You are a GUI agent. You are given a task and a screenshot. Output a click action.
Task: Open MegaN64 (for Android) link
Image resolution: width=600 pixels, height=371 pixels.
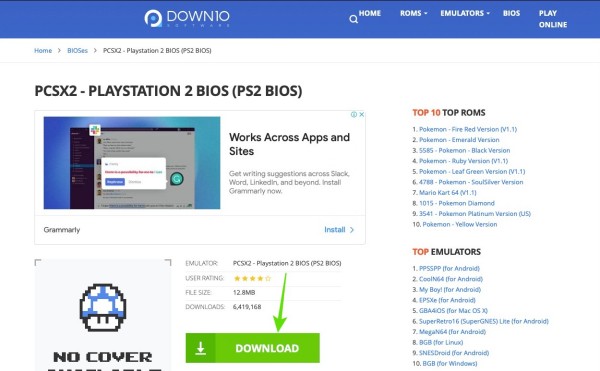coord(452,332)
